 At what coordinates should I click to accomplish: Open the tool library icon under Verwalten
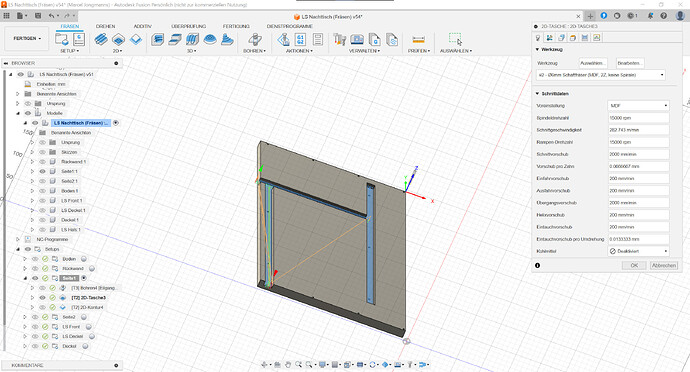pyautogui.click(x=339, y=40)
